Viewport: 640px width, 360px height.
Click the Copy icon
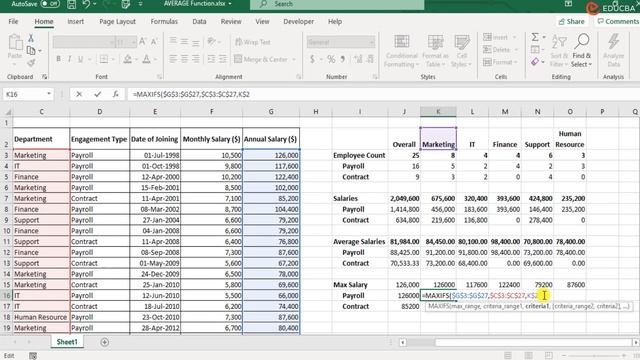(x=31, y=50)
